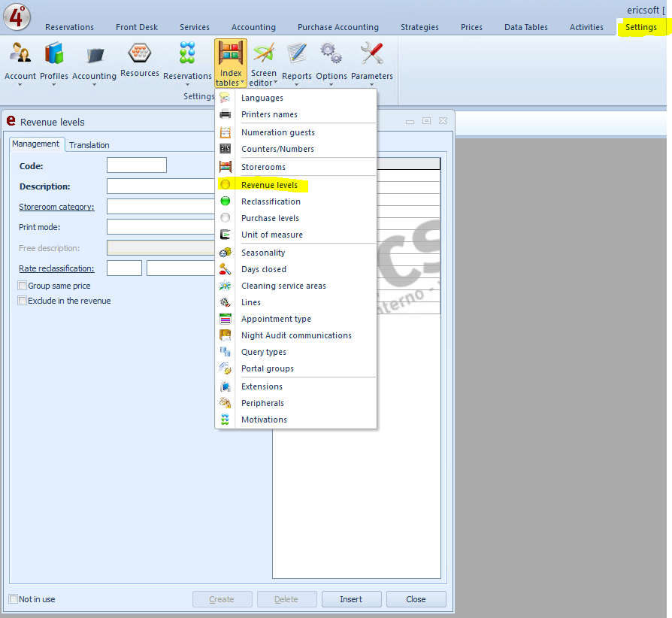This screenshot has height=618, width=672.
Task: Click the Printers names printer icon
Action: point(225,114)
